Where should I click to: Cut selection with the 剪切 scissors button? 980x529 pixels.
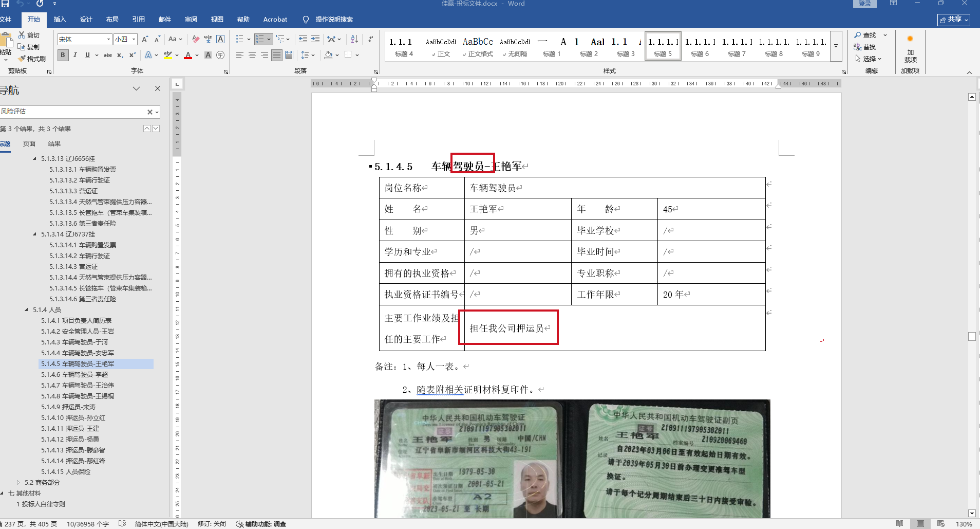29,35
